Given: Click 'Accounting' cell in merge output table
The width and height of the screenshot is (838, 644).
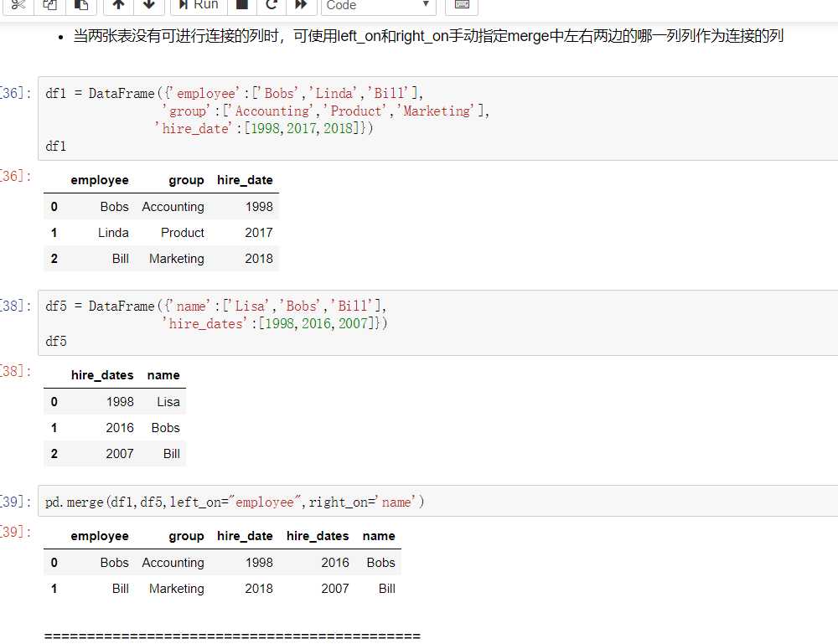Looking at the screenshot, I should click(173, 562).
